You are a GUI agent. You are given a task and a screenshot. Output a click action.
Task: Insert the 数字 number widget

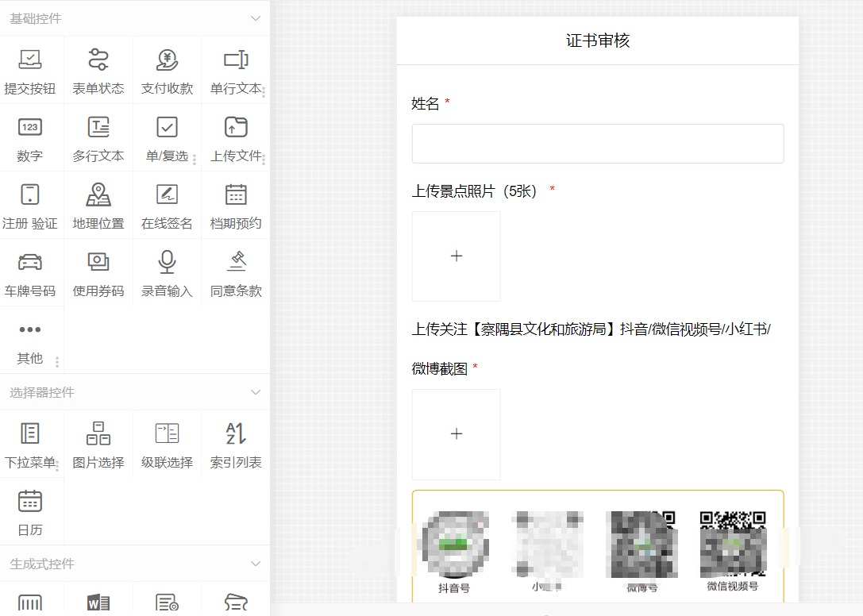29,139
